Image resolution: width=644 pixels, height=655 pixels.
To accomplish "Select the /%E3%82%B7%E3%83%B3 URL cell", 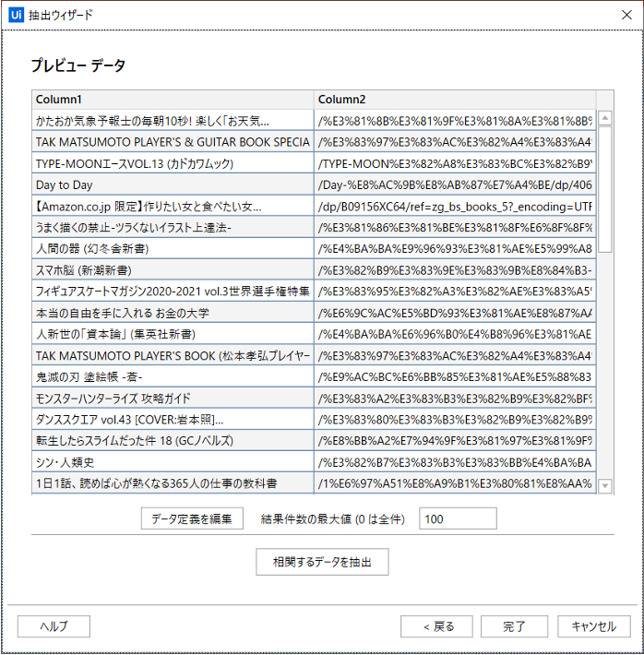I will click(x=455, y=462).
